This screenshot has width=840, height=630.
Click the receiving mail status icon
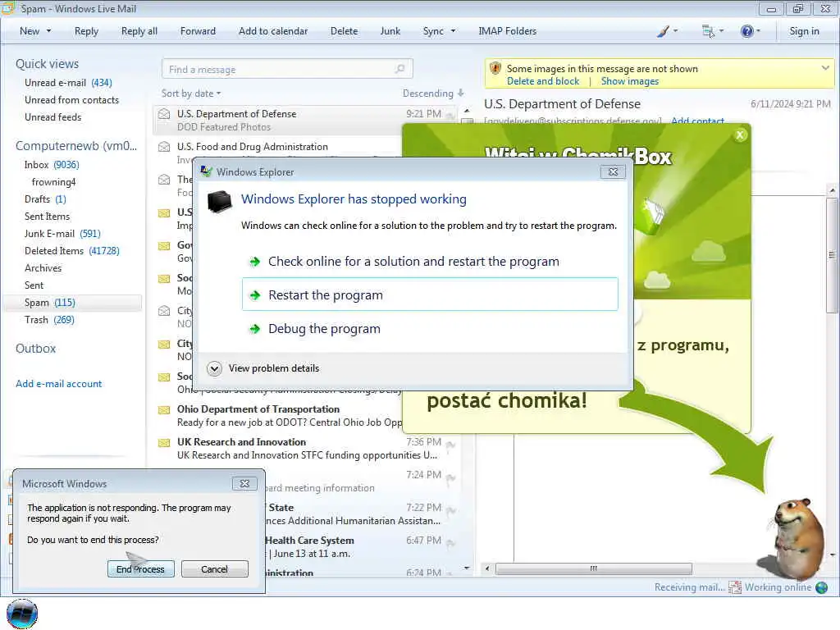(x=735, y=587)
